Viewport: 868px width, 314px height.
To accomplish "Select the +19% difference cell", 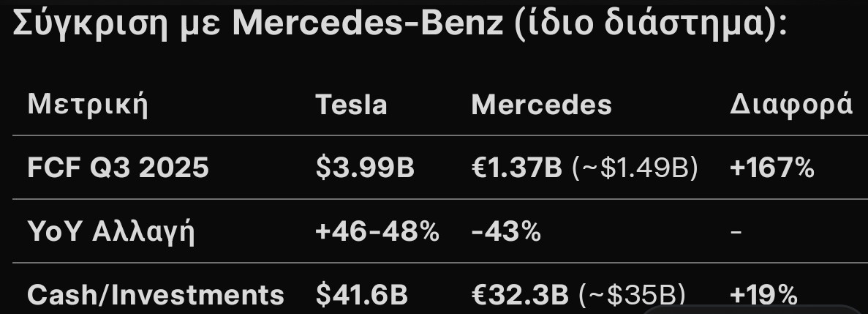I will [763, 295].
